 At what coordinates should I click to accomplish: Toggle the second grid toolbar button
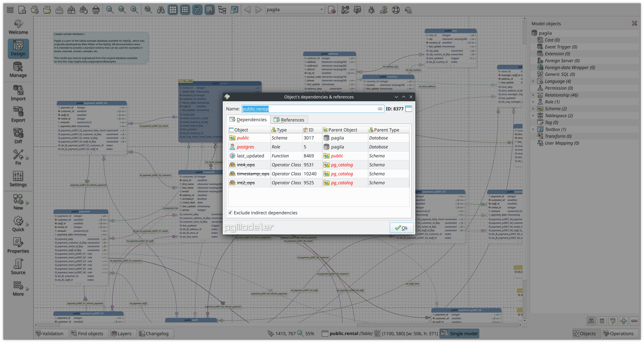point(185,10)
